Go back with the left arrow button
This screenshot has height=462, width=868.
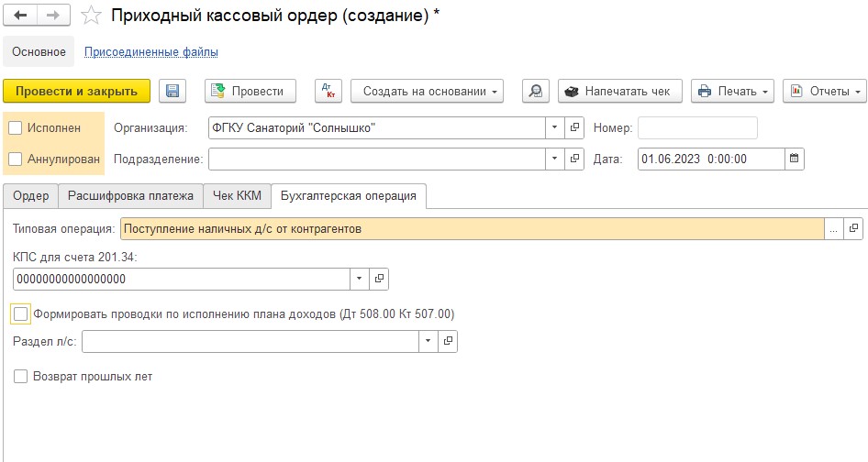tap(20, 16)
